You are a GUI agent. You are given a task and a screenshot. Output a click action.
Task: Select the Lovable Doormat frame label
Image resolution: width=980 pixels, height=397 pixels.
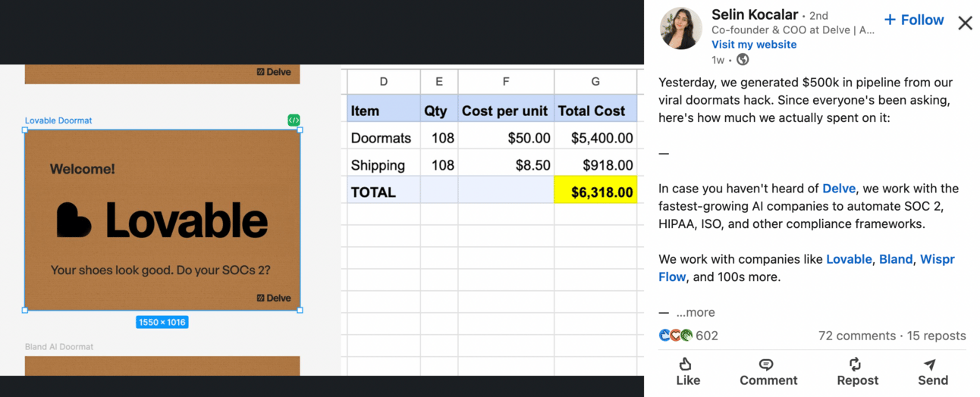58,120
